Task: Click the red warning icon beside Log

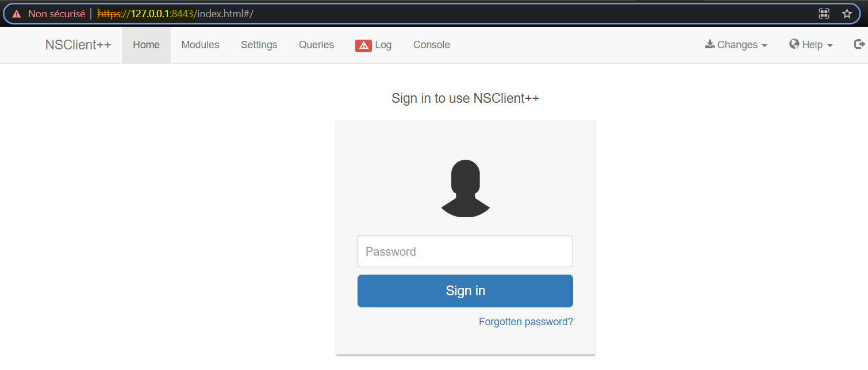Action: (363, 45)
